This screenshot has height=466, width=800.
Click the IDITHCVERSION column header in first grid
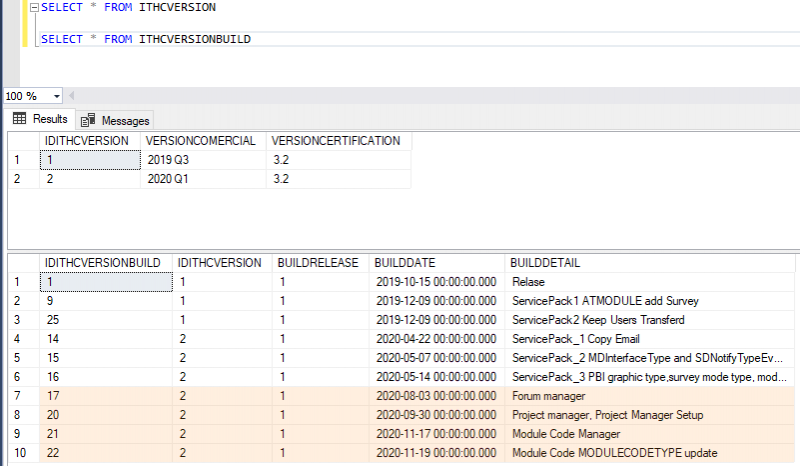pos(90,141)
